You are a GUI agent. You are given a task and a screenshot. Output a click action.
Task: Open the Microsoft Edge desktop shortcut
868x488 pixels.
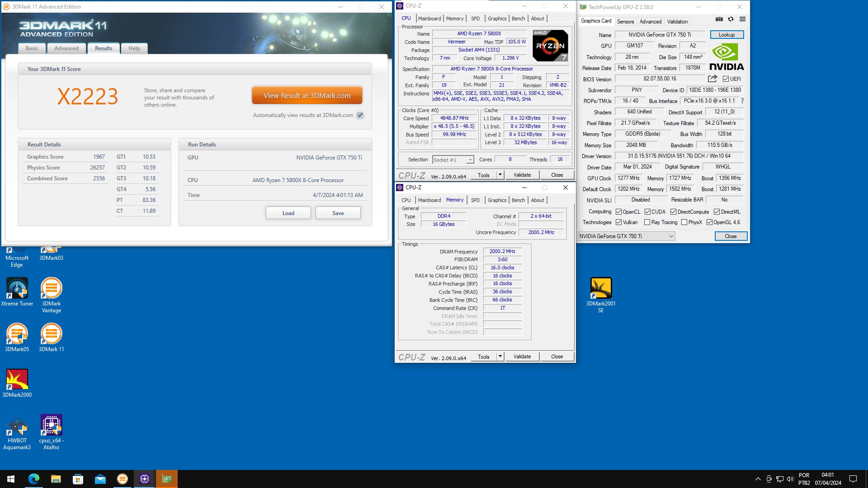17,256
